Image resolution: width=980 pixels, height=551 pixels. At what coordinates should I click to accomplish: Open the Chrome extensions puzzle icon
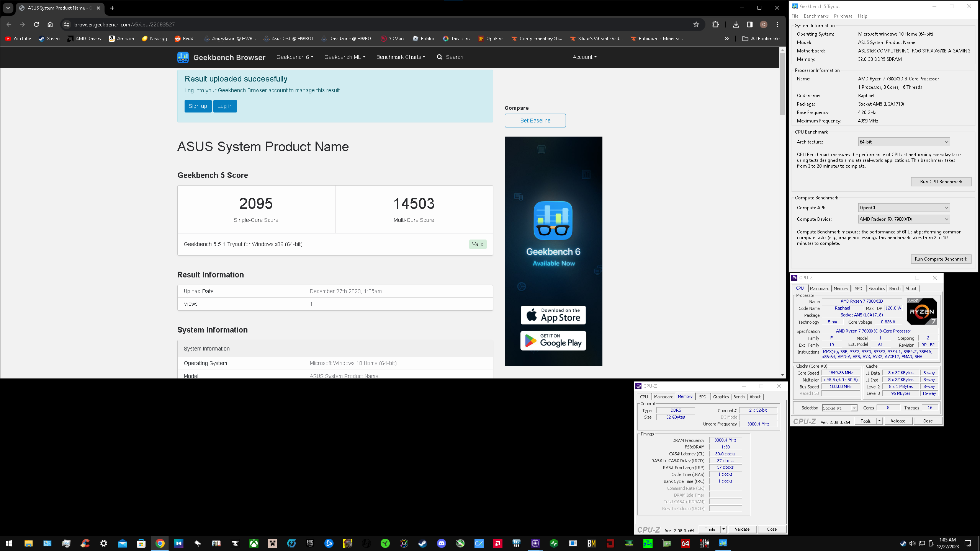coord(715,24)
